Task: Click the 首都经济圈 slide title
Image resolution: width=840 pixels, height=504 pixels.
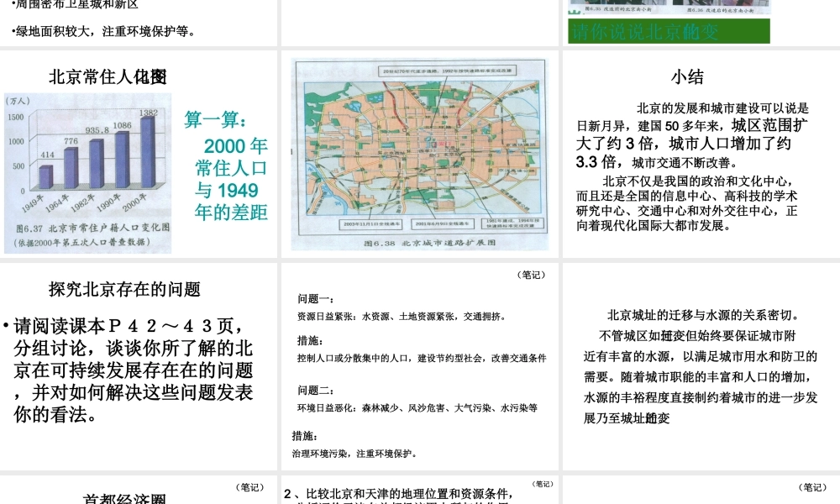Action: (x=124, y=498)
